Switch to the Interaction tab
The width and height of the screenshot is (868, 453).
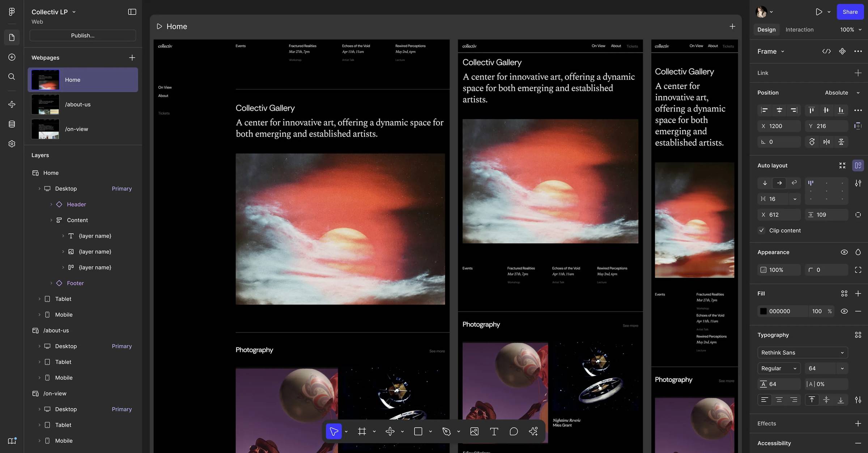tap(799, 30)
